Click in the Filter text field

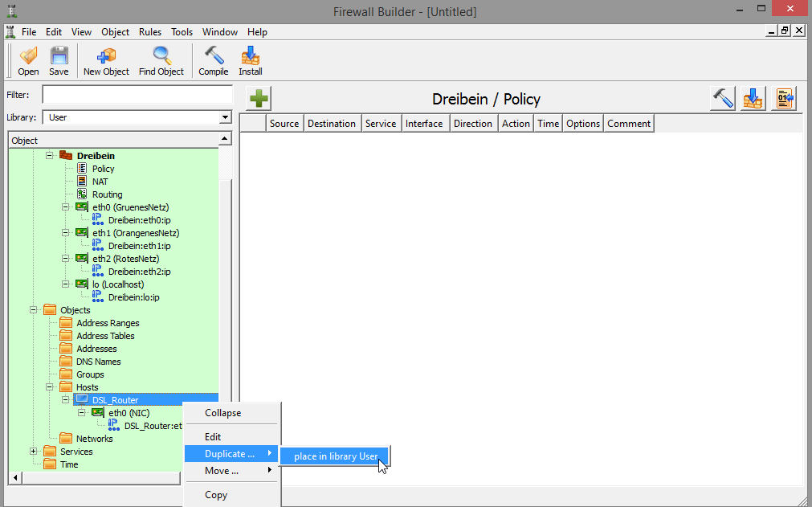(x=137, y=95)
